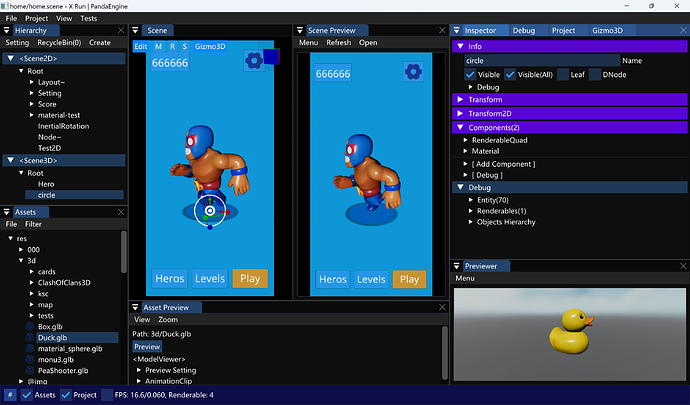Collapse the Components(2) section

click(460, 128)
